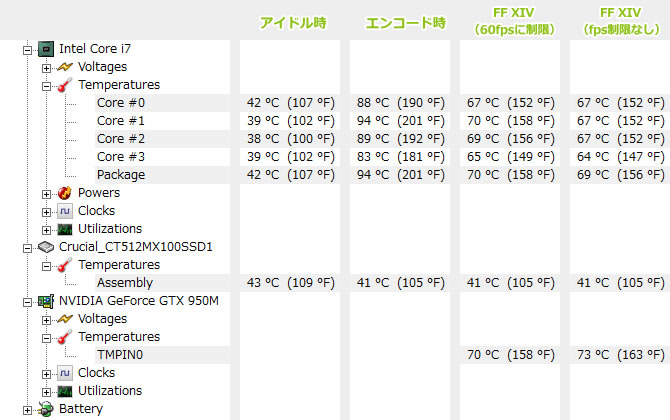670x420 pixels.
Task: Collapse the NVIDIA GeForce GTX 950M node
Action: tap(27, 303)
